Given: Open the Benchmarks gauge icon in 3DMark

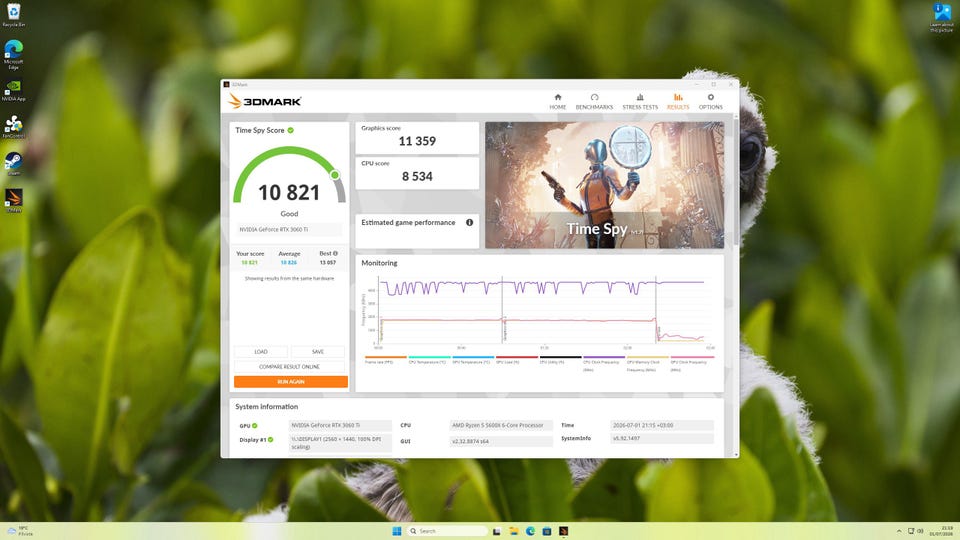Looking at the screenshot, I should tap(594, 97).
